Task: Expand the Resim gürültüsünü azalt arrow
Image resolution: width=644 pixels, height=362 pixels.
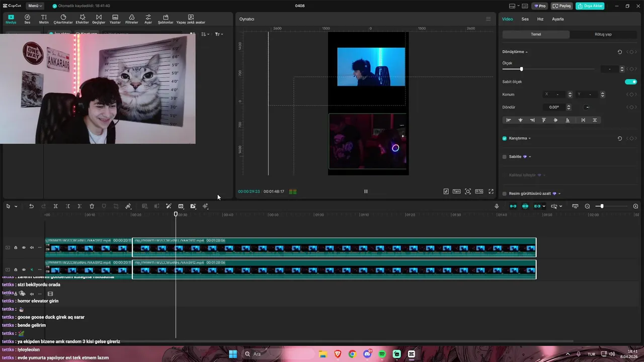Action: (559, 194)
